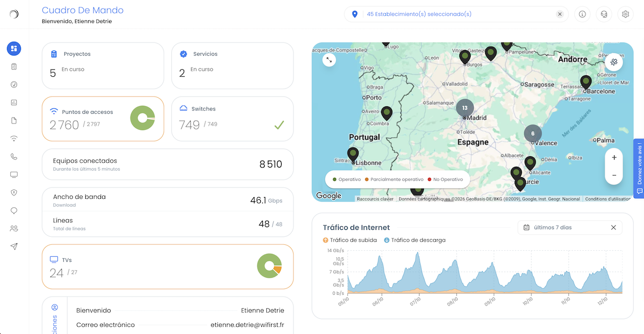
Task: Open the speedometer gauge icon in sidebar
Action: click(14, 84)
